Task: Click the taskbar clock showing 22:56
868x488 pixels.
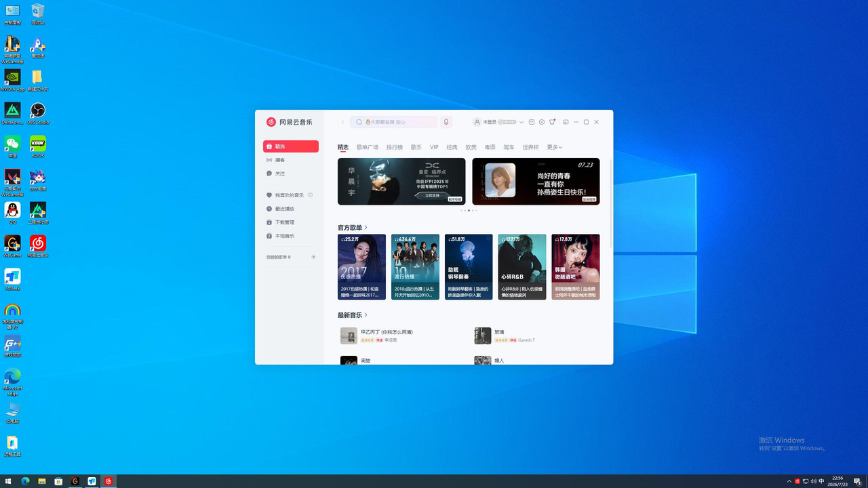Action: pos(837,481)
